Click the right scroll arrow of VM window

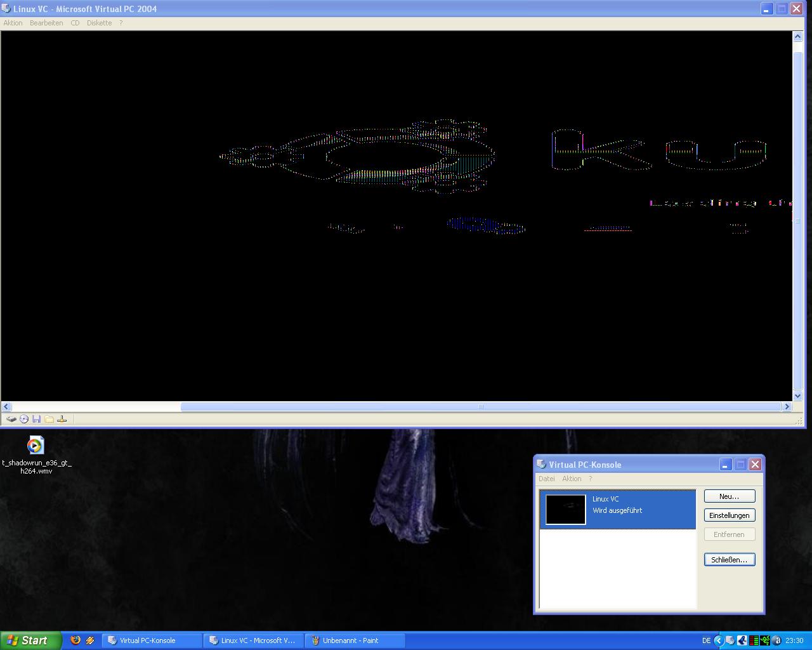tap(787, 407)
